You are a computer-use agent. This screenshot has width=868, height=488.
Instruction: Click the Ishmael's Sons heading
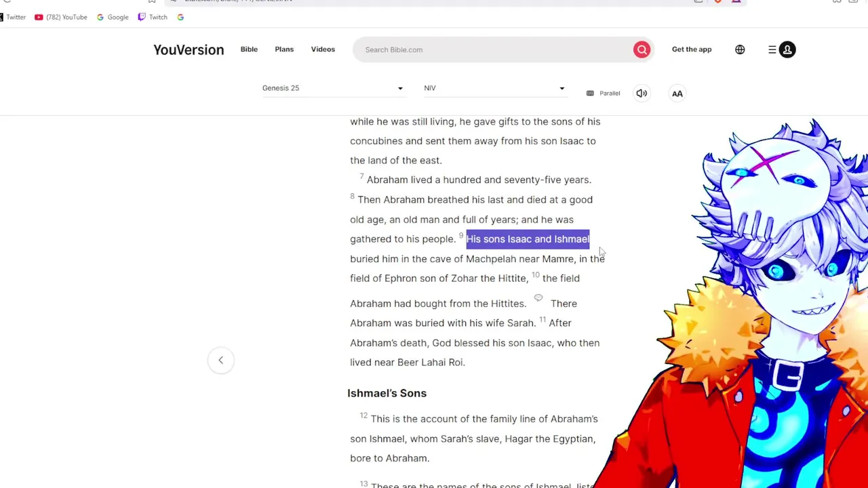[387, 393]
